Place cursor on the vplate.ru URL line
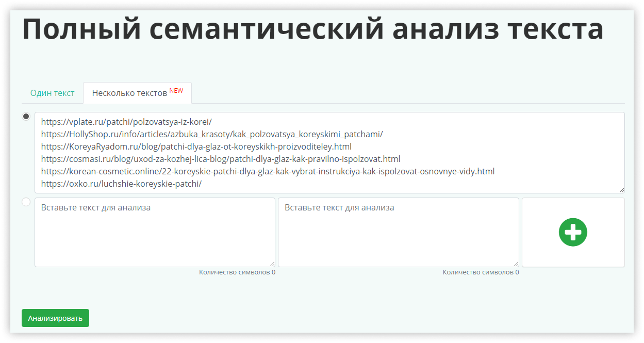The height and width of the screenshot is (343, 644). 126,122
